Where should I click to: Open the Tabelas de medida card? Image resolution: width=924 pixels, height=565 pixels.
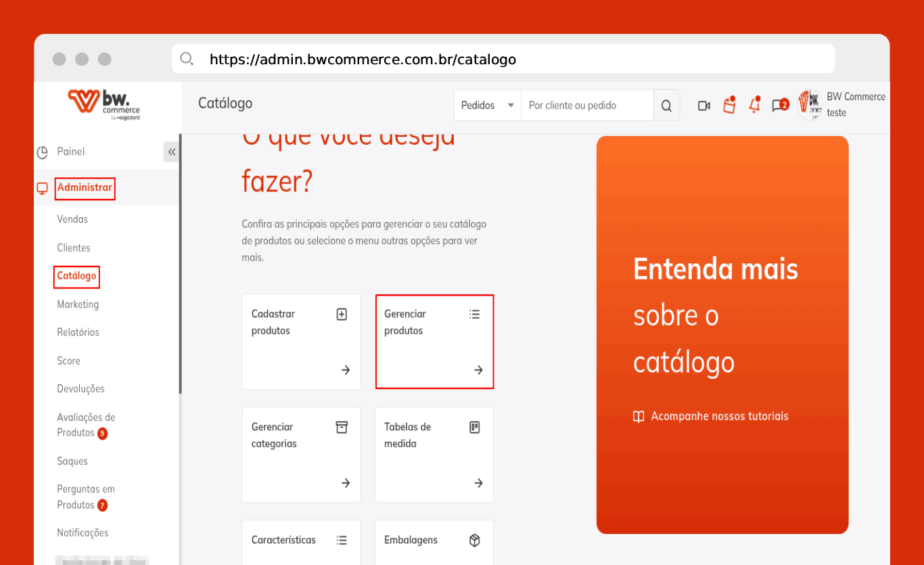click(434, 455)
